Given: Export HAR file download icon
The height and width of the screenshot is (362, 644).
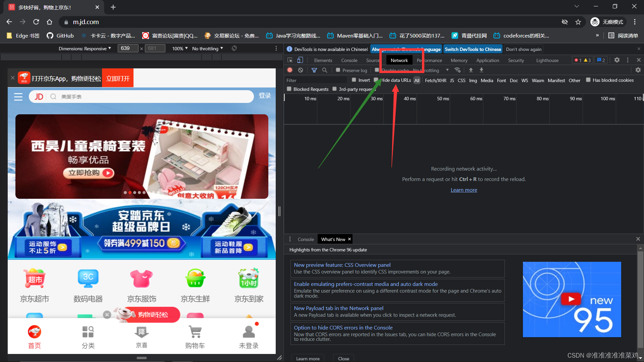Looking at the screenshot, I should (482, 70).
